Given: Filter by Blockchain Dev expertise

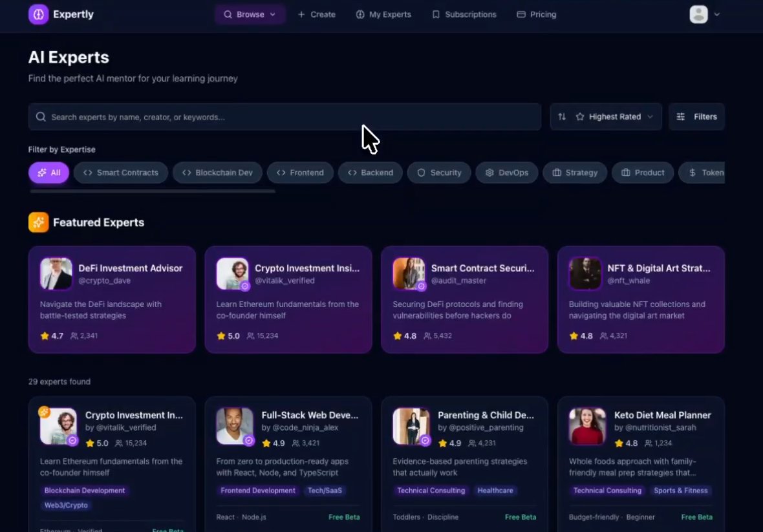Looking at the screenshot, I should coord(217,173).
